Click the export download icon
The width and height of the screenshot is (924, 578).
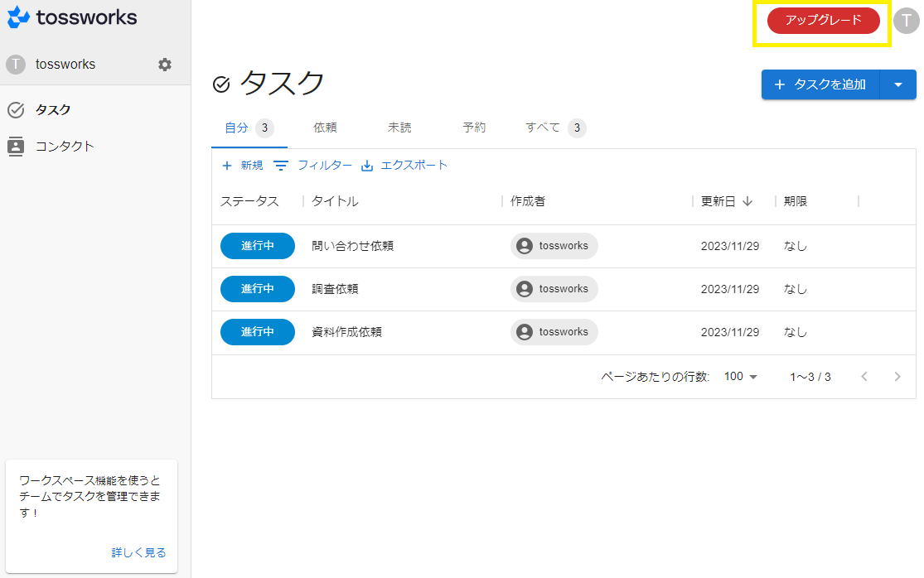click(x=368, y=166)
